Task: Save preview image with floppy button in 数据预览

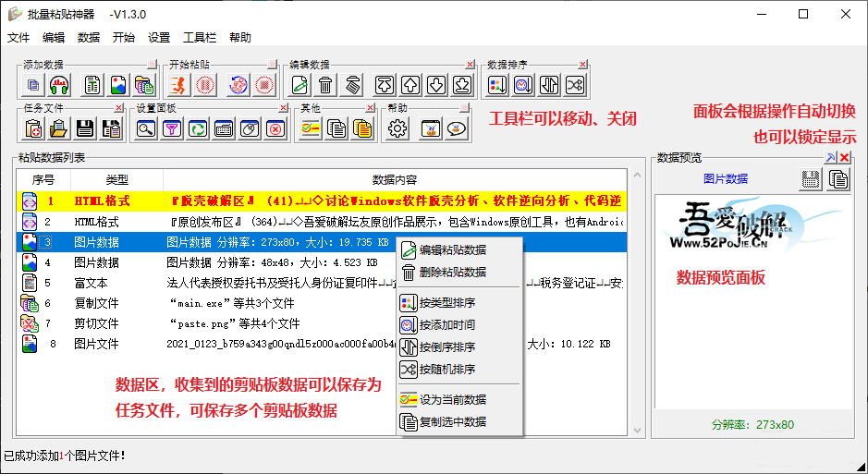Action: [x=811, y=179]
